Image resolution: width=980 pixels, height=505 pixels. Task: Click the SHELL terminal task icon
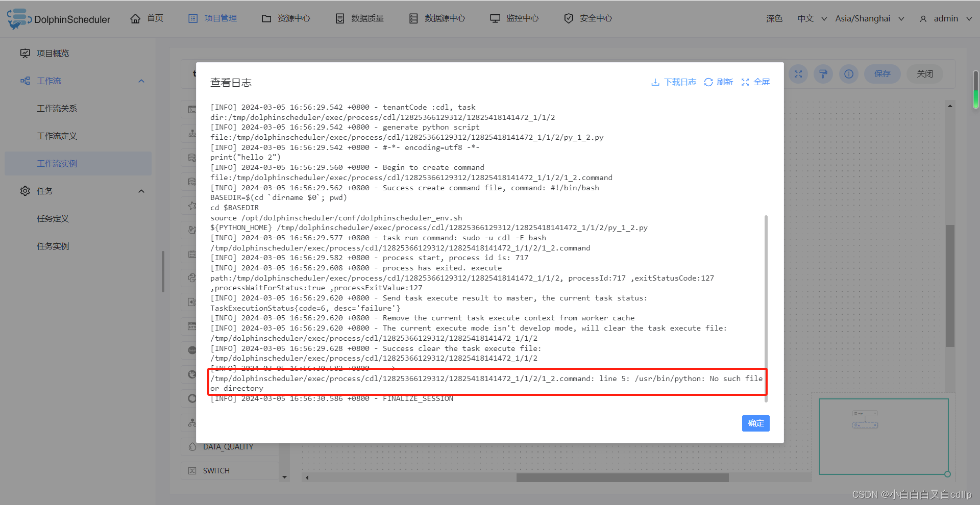pyautogui.click(x=192, y=110)
